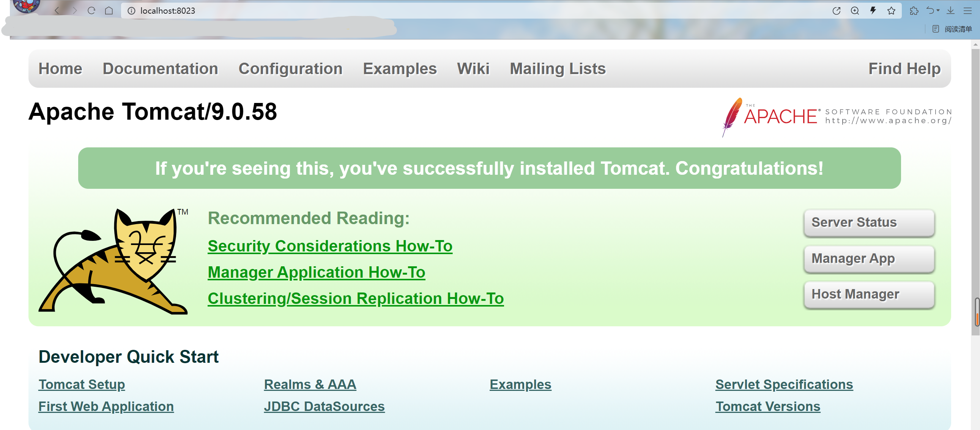Open the First Web Application link

click(x=106, y=407)
